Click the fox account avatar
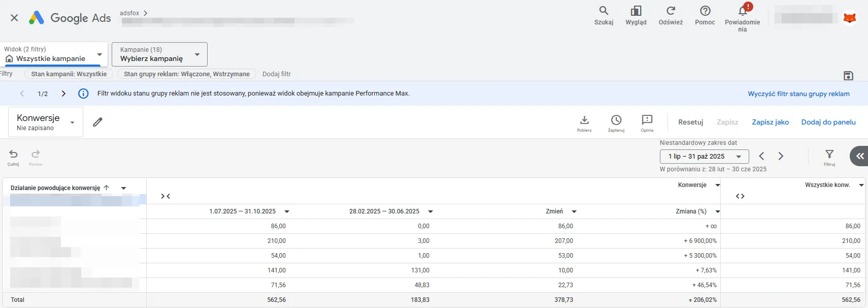This screenshot has width=868, height=308. (849, 18)
